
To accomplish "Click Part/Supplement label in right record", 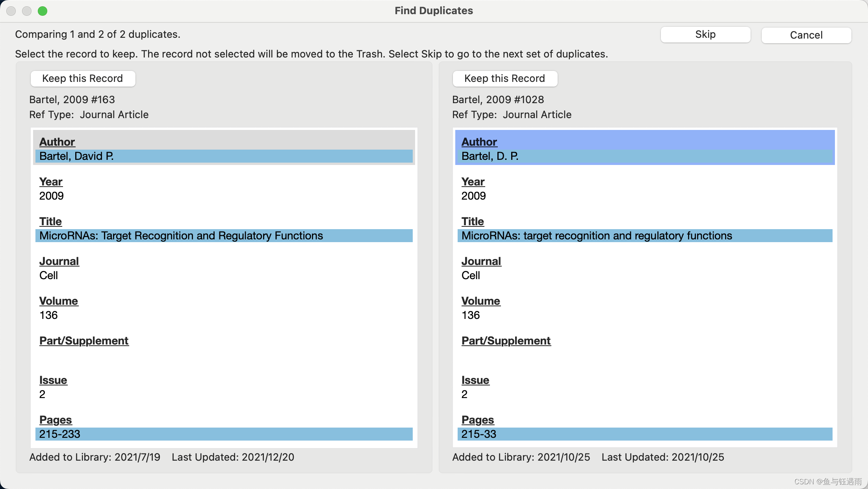I will pyautogui.click(x=506, y=341).
